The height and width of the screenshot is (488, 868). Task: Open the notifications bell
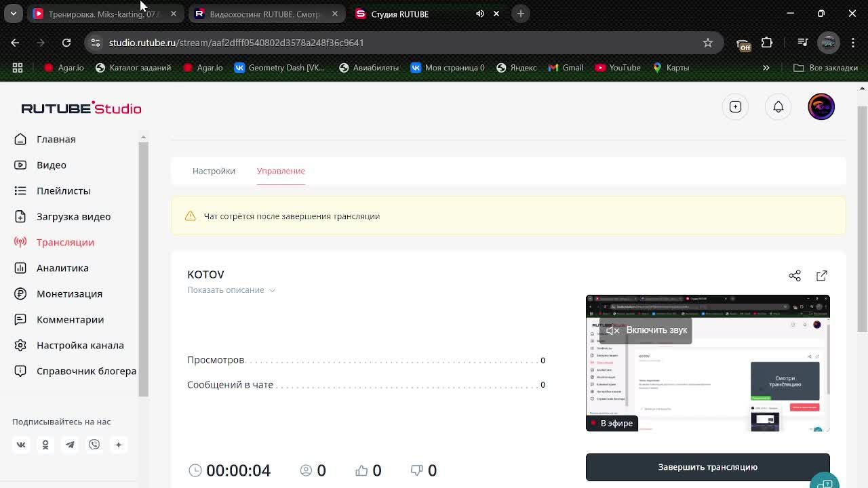click(778, 106)
